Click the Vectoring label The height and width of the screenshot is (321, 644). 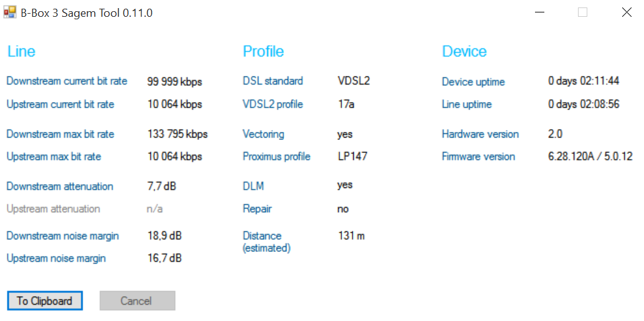[263, 134]
